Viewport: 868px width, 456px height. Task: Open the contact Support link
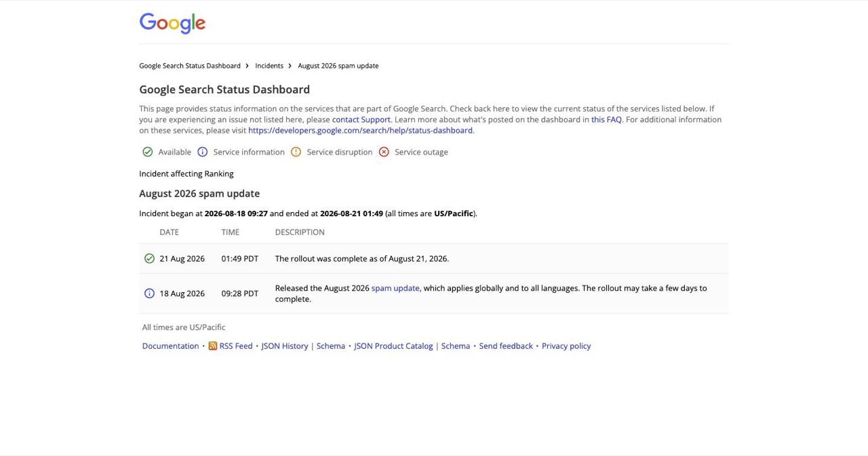click(361, 119)
